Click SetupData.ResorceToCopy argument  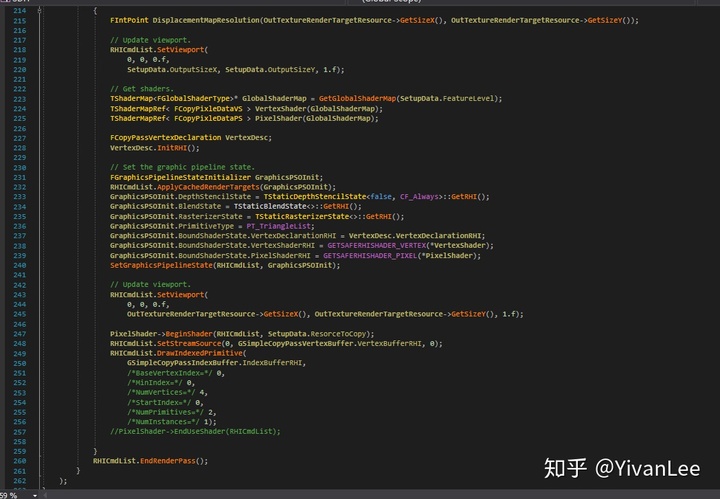click(319, 334)
